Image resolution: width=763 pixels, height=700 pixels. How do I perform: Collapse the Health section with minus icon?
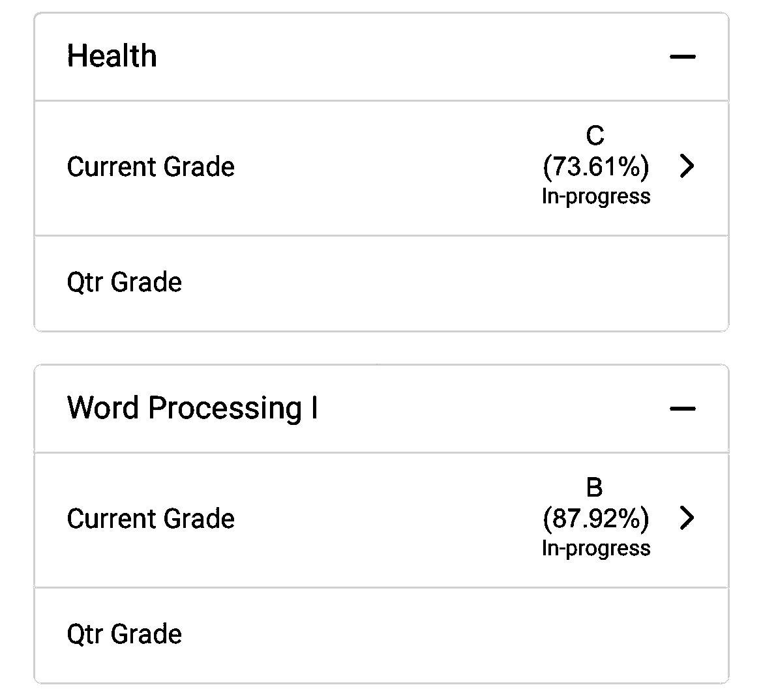point(682,57)
